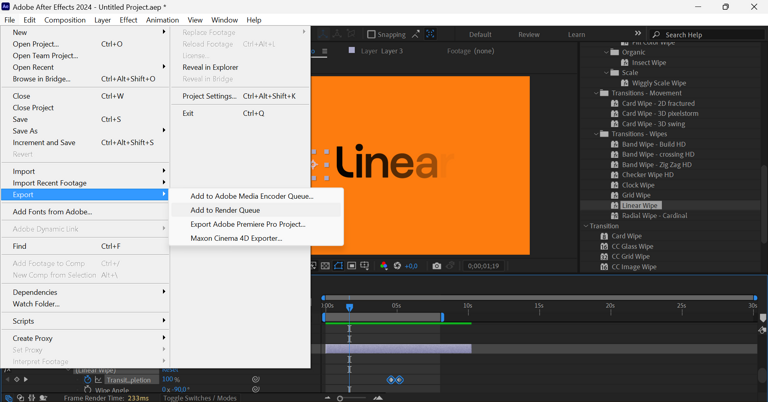
Task: Go to previous keyframe arrow
Action: (x=7, y=379)
